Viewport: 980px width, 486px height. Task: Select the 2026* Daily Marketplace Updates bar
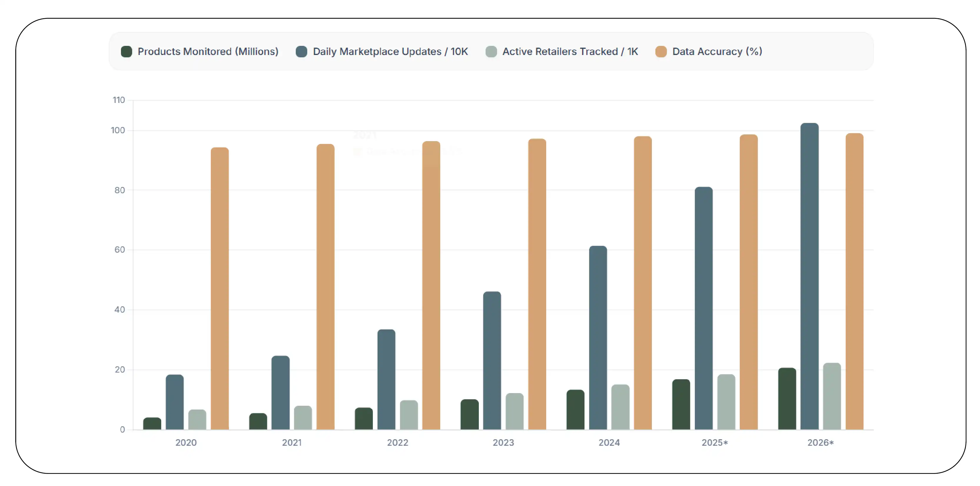coord(809,276)
